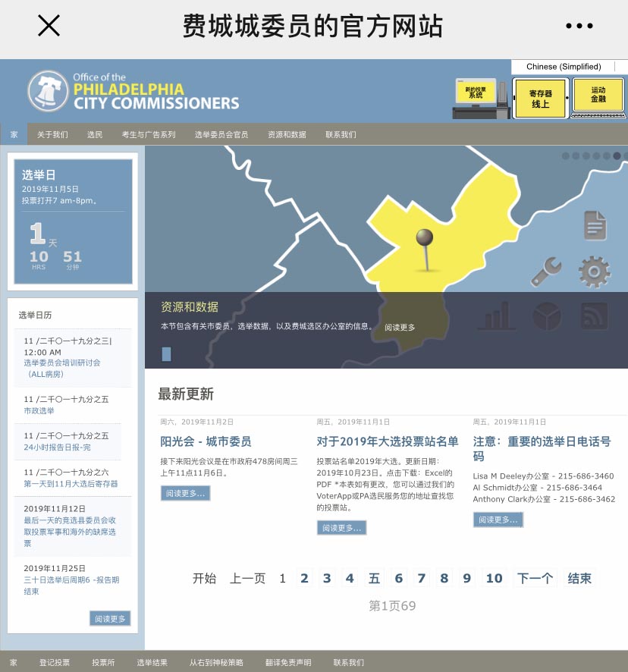Close the webpage with the X icon
This screenshot has width=628, height=672.
[x=49, y=25]
